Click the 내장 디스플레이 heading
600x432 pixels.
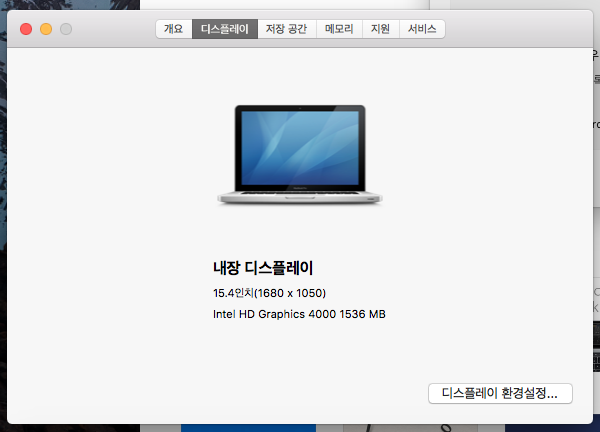[x=263, y=268]
